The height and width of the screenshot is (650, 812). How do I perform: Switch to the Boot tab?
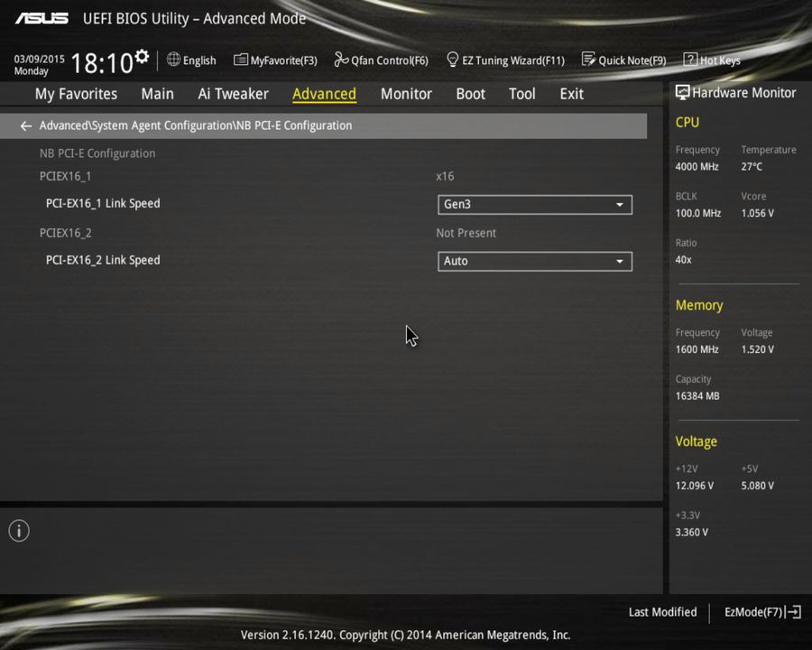tap(470, 93)
